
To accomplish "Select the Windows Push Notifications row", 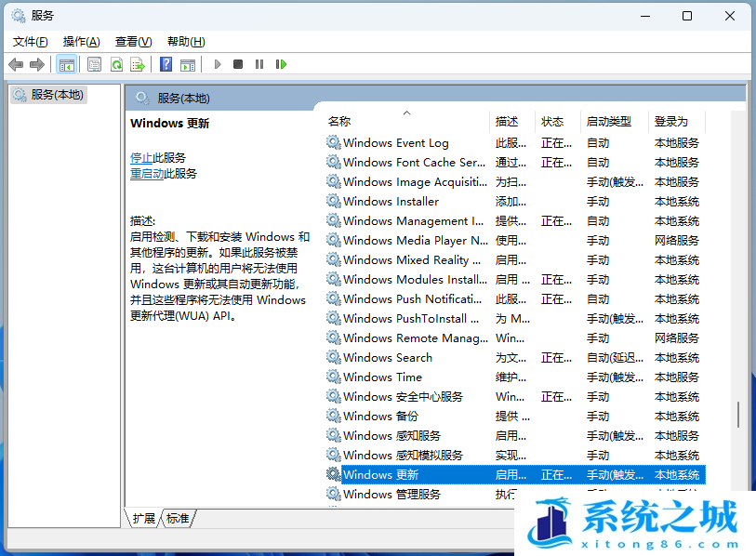I will (515, 299).
